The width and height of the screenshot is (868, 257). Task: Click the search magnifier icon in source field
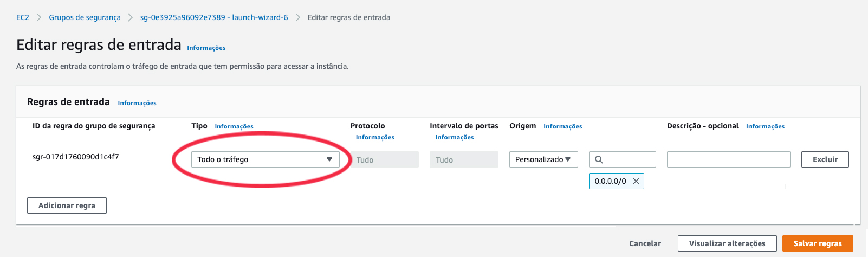tap(599, 159)
